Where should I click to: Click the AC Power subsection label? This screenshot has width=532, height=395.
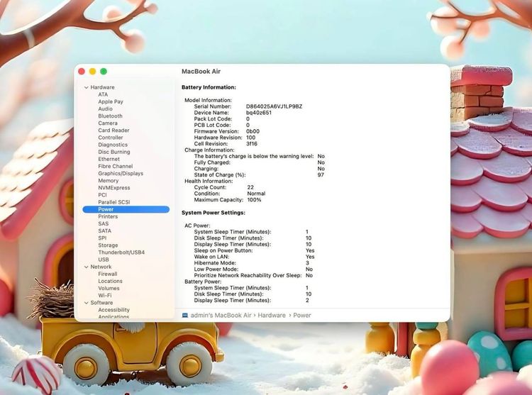(x=197, y=226)
